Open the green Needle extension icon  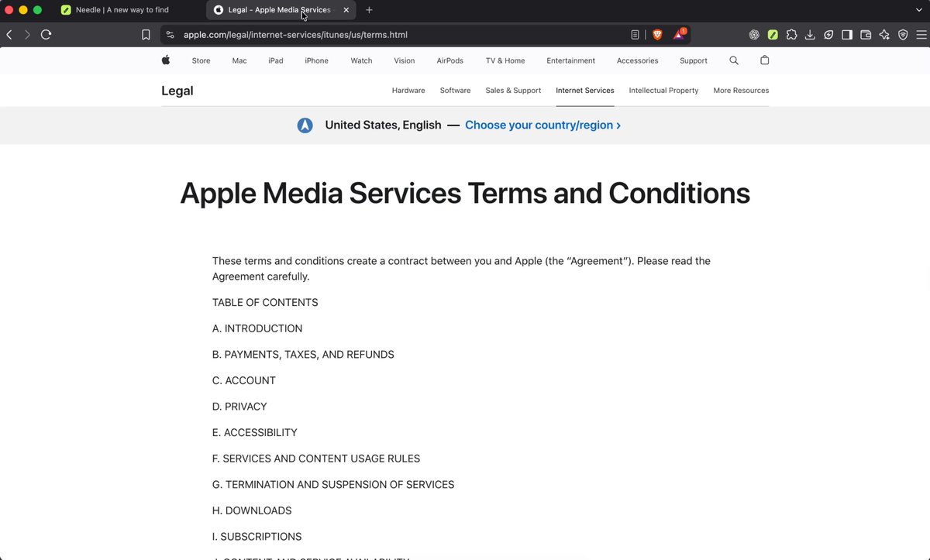773,35
